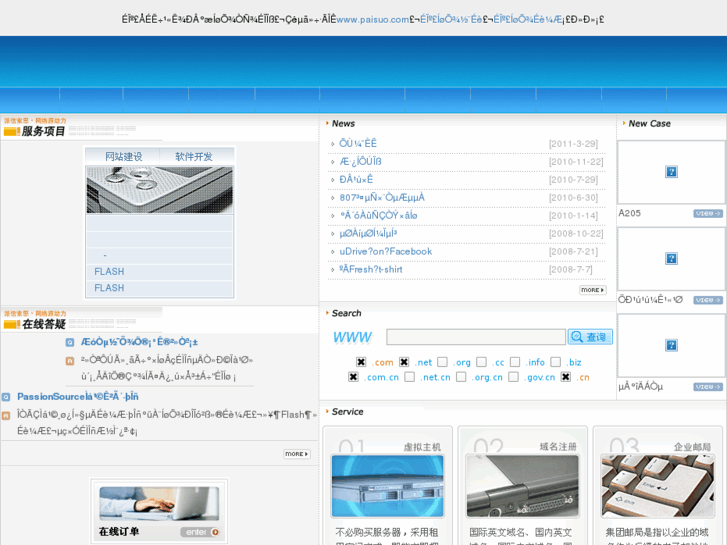Check the .net.cn domain checkbox

pos(409,377)
